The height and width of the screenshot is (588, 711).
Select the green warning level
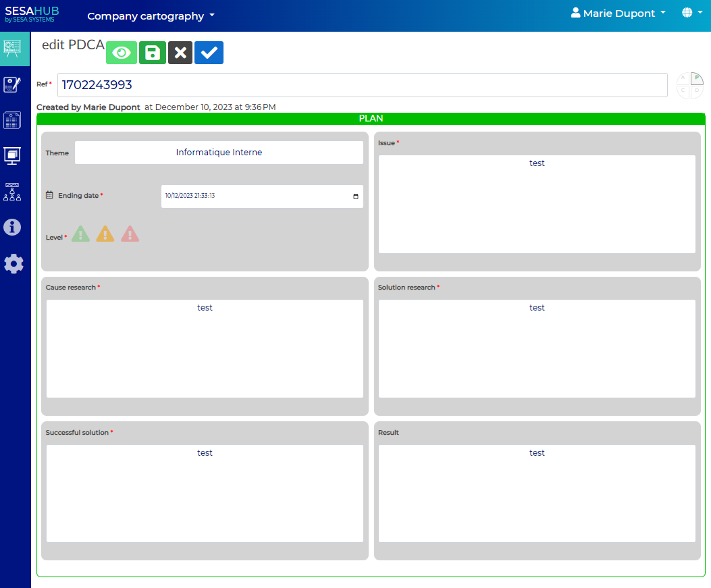coord(80,234)
